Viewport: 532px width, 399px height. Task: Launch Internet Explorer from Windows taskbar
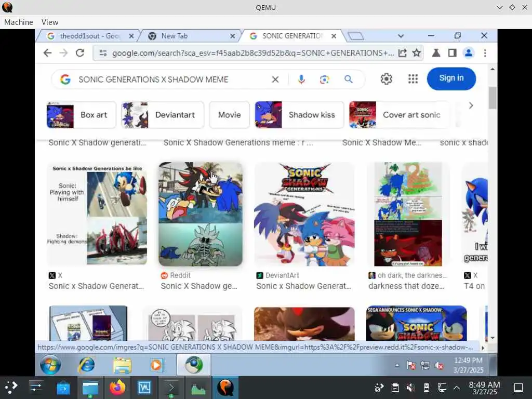[87, 365]
